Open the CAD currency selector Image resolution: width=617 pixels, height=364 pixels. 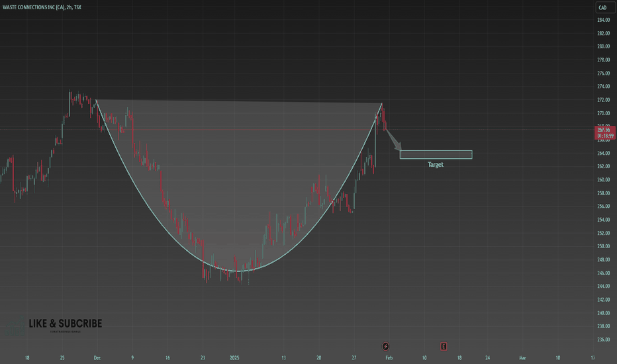605,7
